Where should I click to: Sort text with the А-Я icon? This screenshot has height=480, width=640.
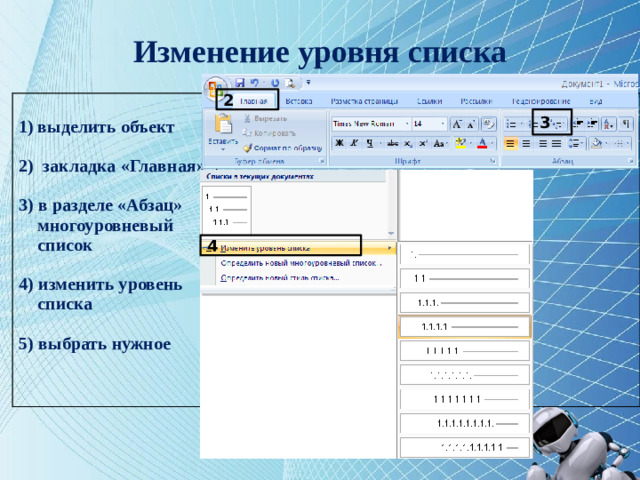[x=609, y=124]
